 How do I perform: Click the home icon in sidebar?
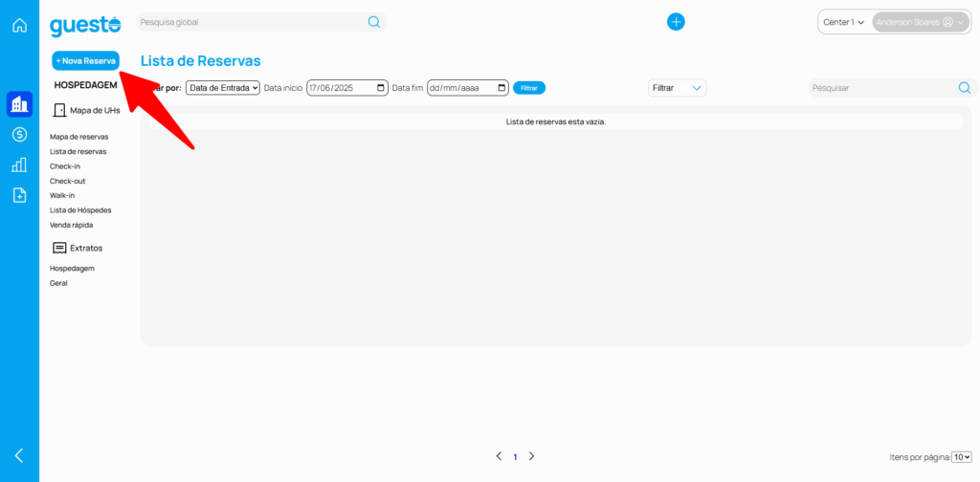(x=19, y=25)
